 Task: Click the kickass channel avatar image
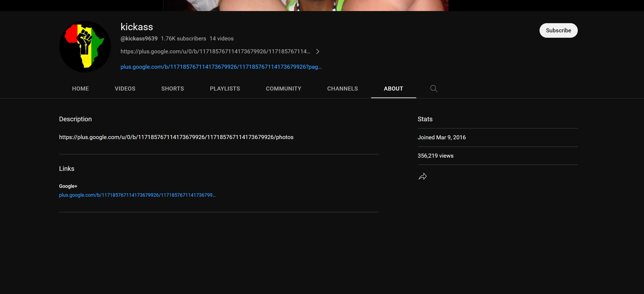[x=85, y=47]
